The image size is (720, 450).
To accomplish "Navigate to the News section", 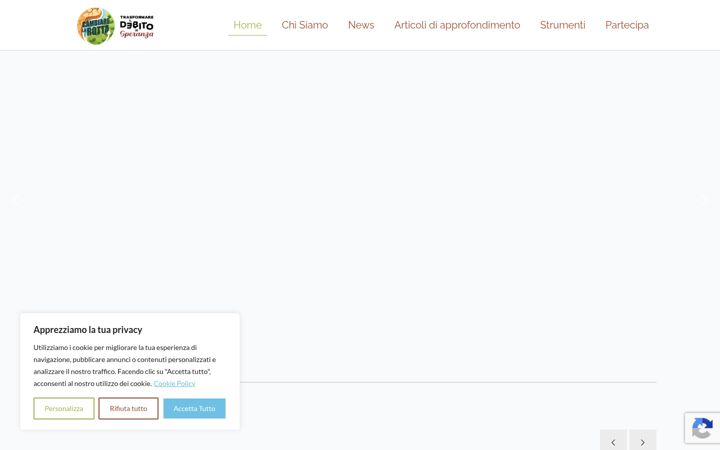I will 361,25.
